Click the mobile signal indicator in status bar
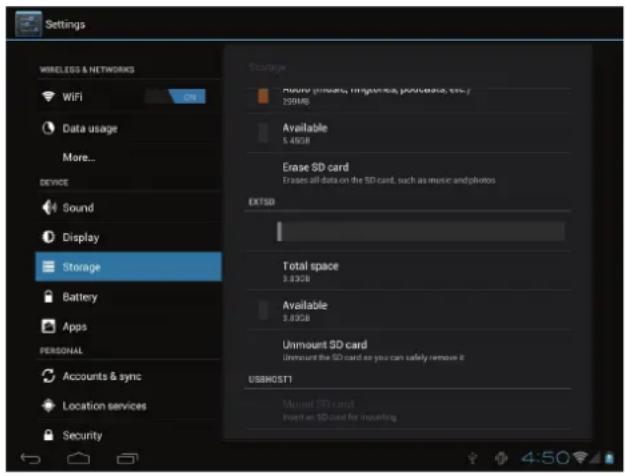The image size is (626, 476). (595, 458)
